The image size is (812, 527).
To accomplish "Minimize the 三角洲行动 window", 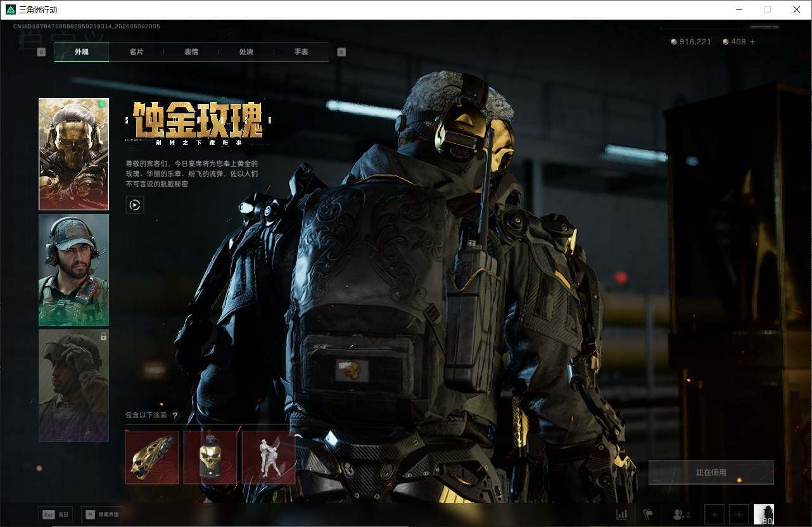I will [739, 10].
